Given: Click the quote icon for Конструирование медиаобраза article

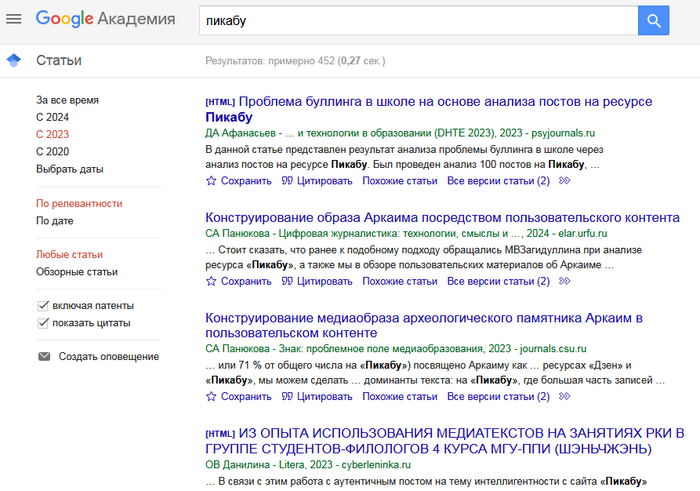Looking at the screenshot, I should [x=287, y=396].
